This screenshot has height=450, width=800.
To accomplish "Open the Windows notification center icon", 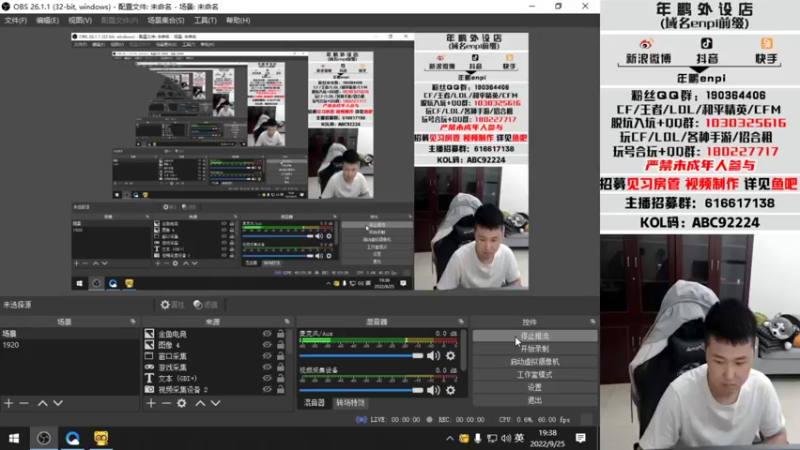I will (x=581, y=438).
